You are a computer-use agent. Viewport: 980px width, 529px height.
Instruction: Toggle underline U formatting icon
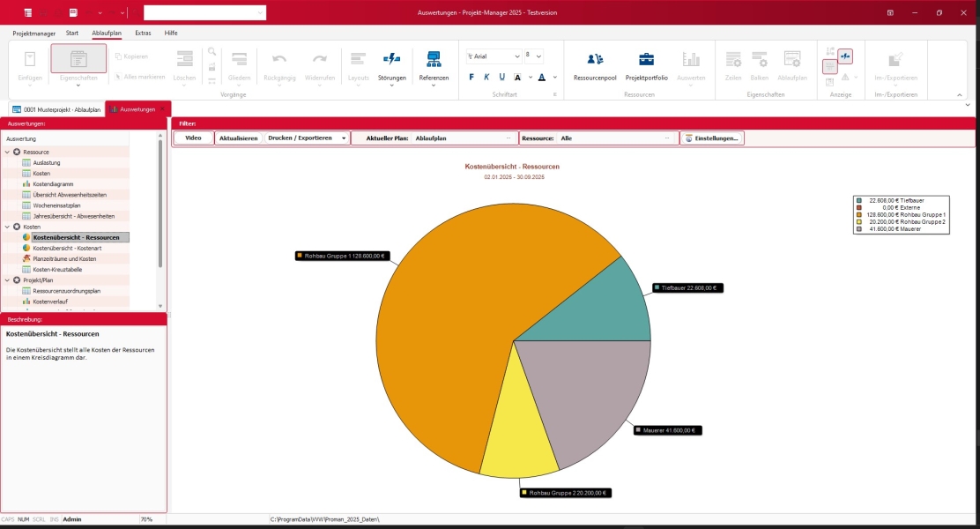click(501, 77)
